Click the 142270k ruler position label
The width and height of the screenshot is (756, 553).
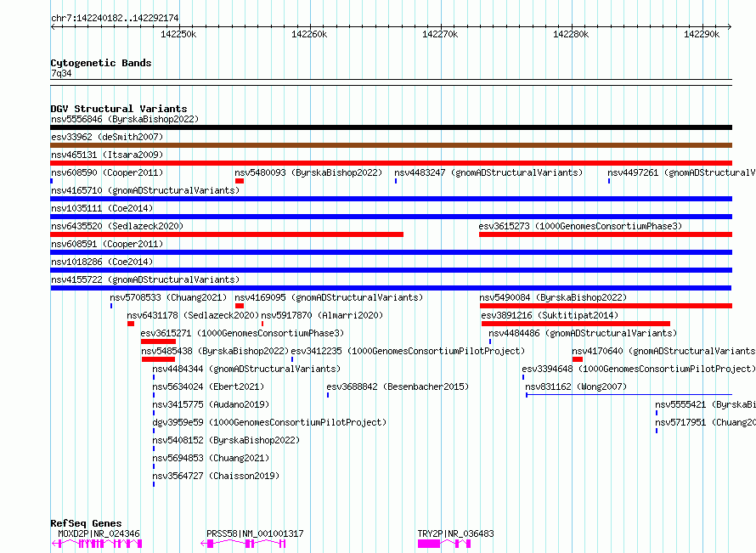(440, 34)
